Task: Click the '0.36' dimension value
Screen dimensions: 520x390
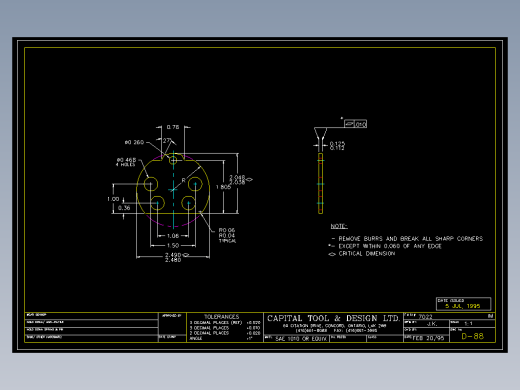Action: [x=124, y=208]
